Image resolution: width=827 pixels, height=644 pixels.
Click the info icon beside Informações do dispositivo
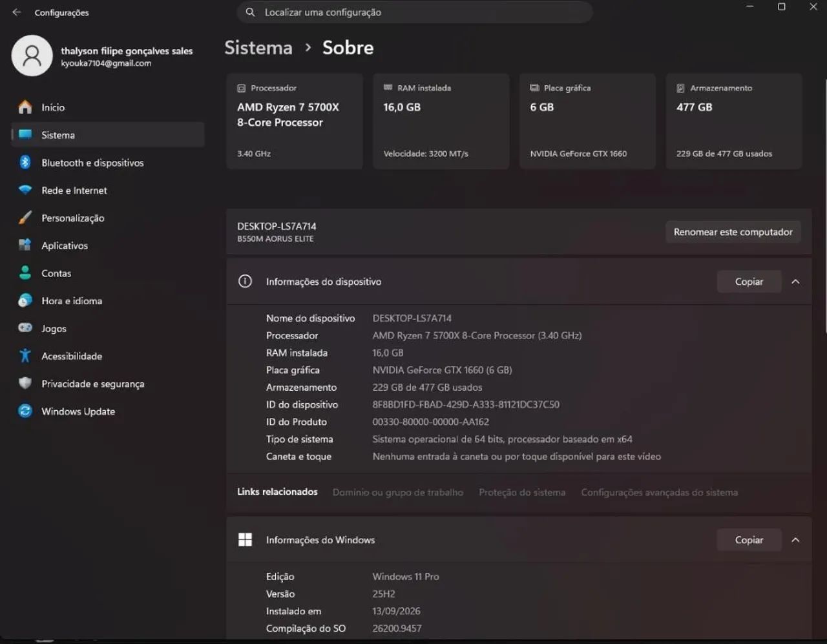(x=245, y=281)
